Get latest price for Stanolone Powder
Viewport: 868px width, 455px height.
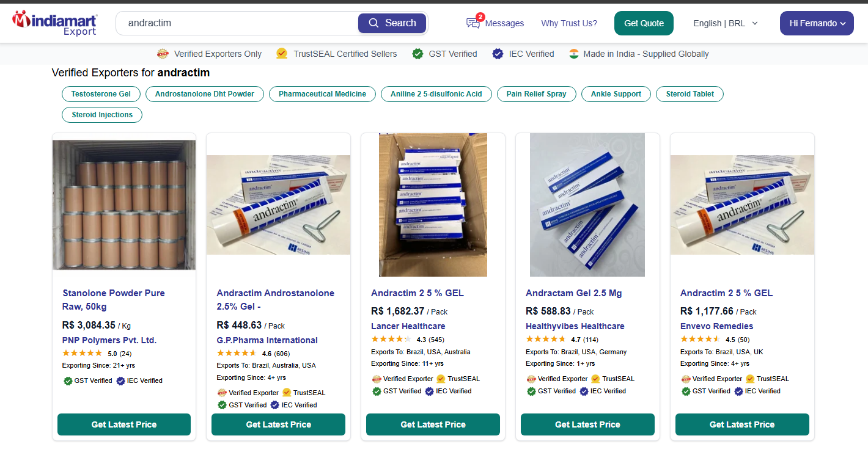[124, 424]
